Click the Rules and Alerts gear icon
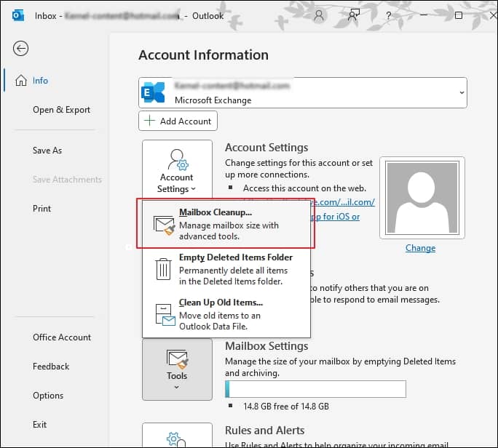Viewport: 498px width, 448px height. [175, 439]
